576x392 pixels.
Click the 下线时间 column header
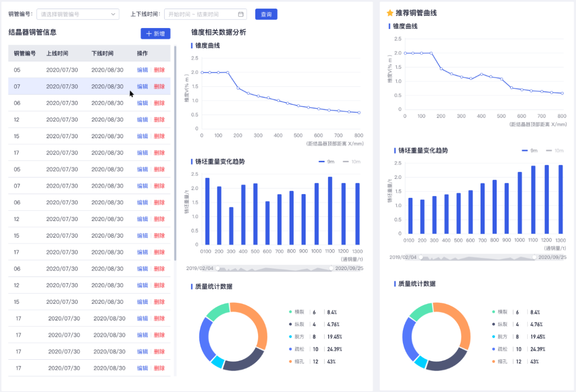pos(102,54)
